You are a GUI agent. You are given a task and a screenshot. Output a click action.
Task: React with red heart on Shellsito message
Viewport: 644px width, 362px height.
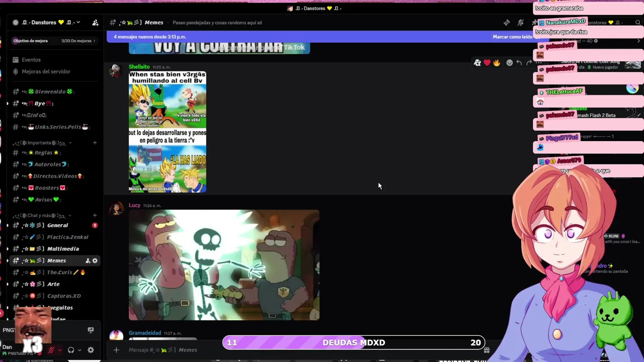point(487,63)
